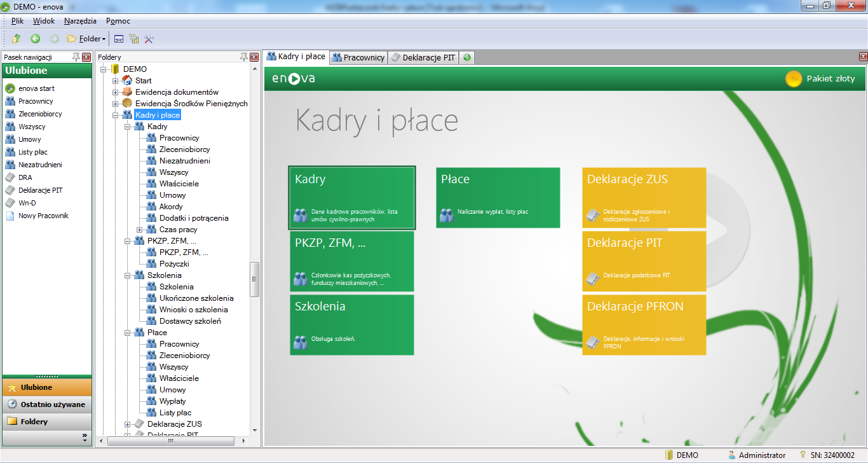868x463 pixels.
Task: Click the enova logo in the green header
Action: tap(294, 79)
